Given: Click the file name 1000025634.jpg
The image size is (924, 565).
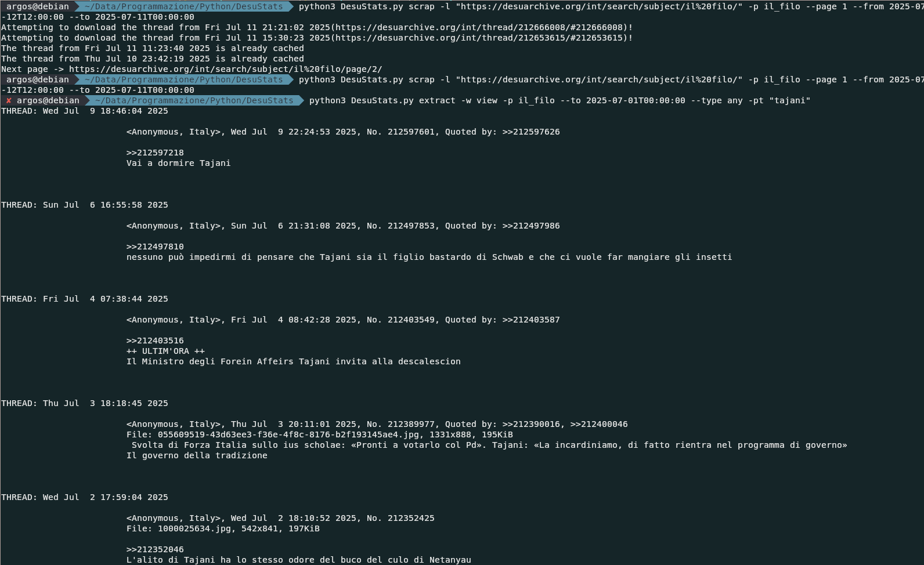Looking at the screenshot, I should tap(194, 528).
